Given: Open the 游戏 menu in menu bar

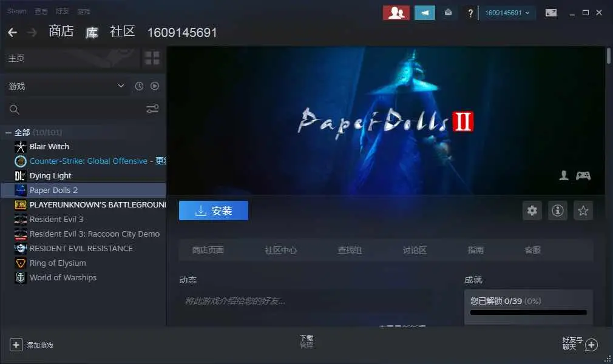Looking at the screenshot, I should point(84,12).
